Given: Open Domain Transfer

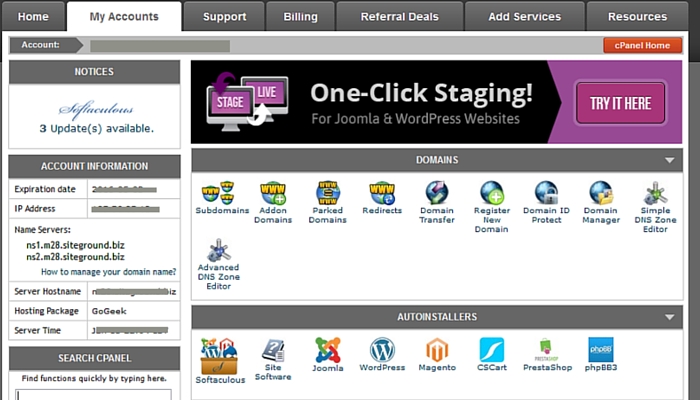Looking at the screenshot, I should coord(437,203).
